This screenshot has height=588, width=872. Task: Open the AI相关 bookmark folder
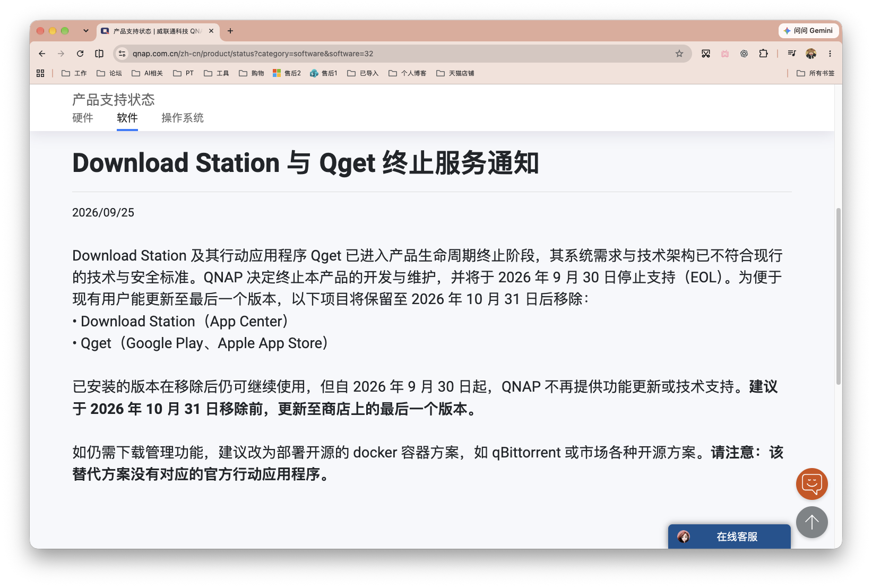pyautogui.click(x=148, y=73)
